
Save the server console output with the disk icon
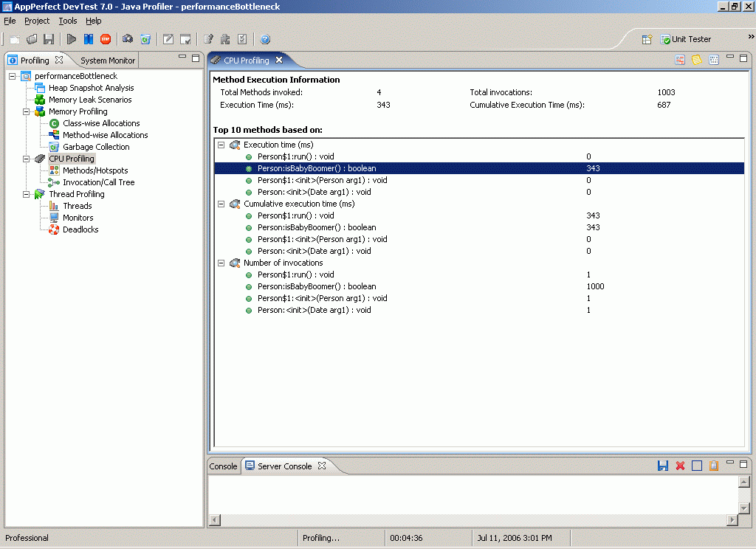[663, 466]
